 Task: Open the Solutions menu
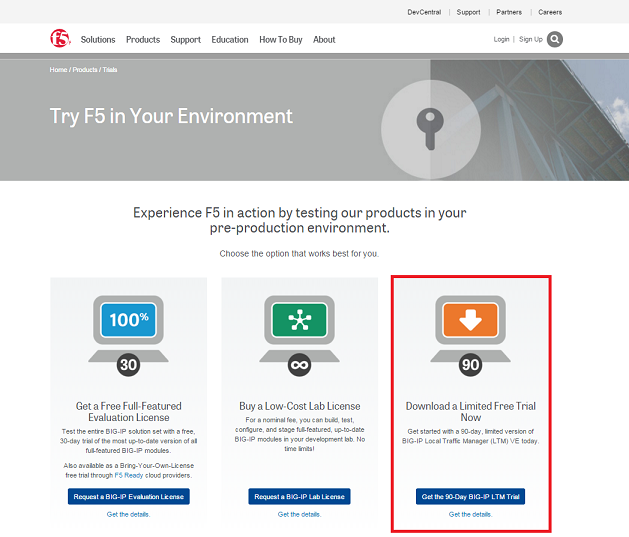pyautogui.click(x=98, y=40)
